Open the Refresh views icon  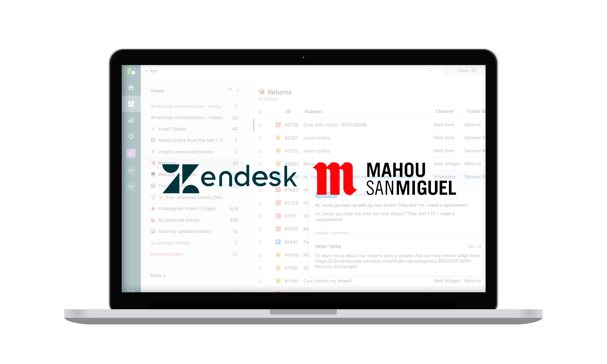click(230, 90)
